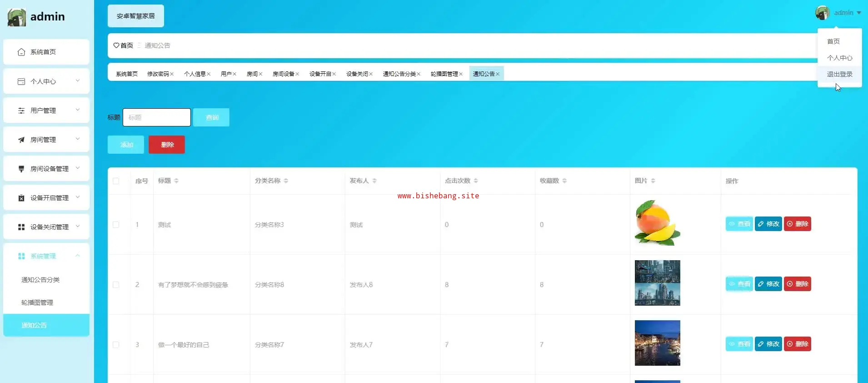Sort by 分类名称 using its sort arrows
The image size is (868, 383).
click(x=286, y=181)
